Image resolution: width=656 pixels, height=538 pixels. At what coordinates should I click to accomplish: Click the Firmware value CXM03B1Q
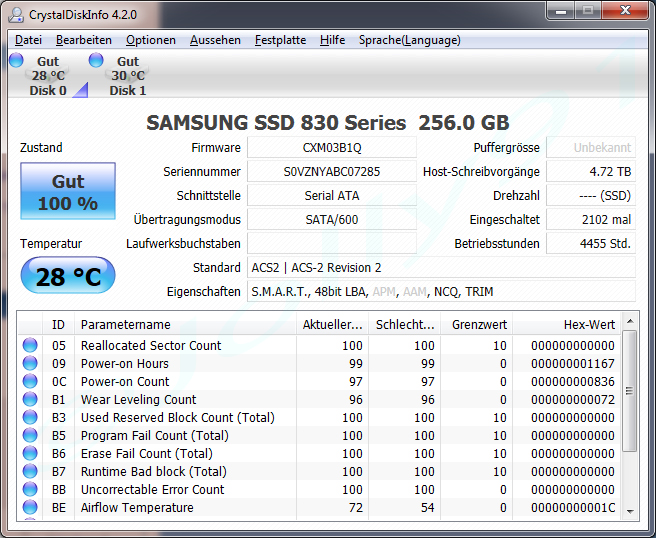click(x=332, y=148)
